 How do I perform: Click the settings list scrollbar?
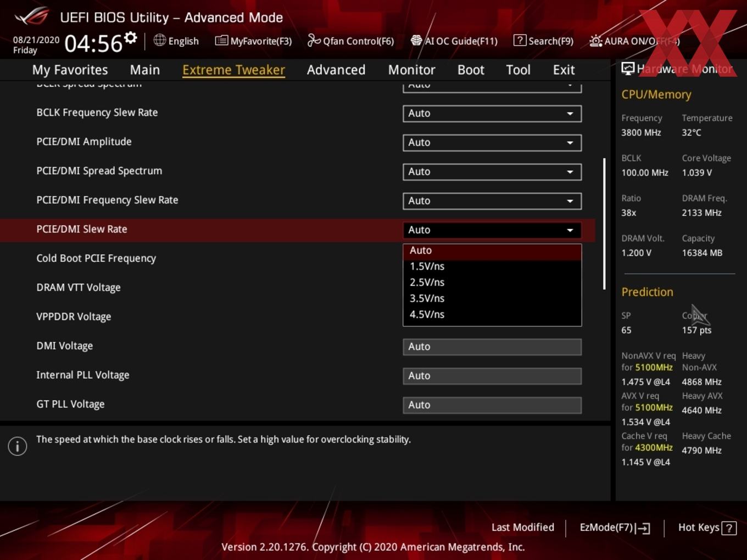point(604,224)
